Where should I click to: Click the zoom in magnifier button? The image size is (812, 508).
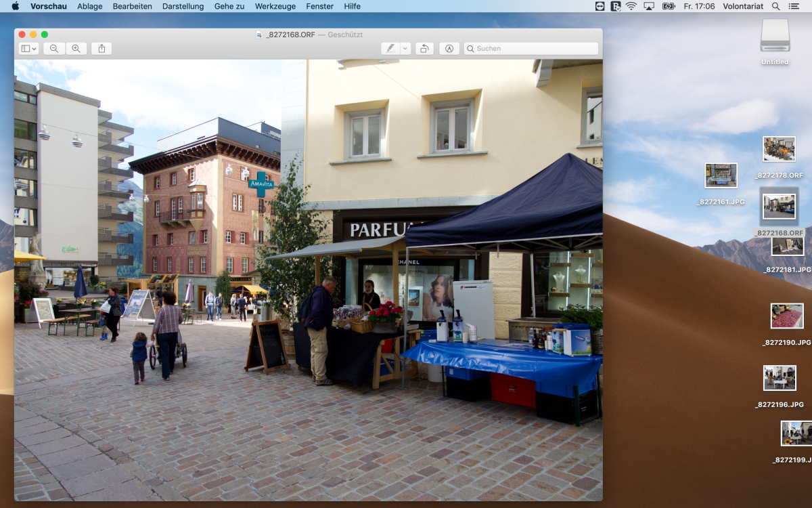click(x=76, y=49)
